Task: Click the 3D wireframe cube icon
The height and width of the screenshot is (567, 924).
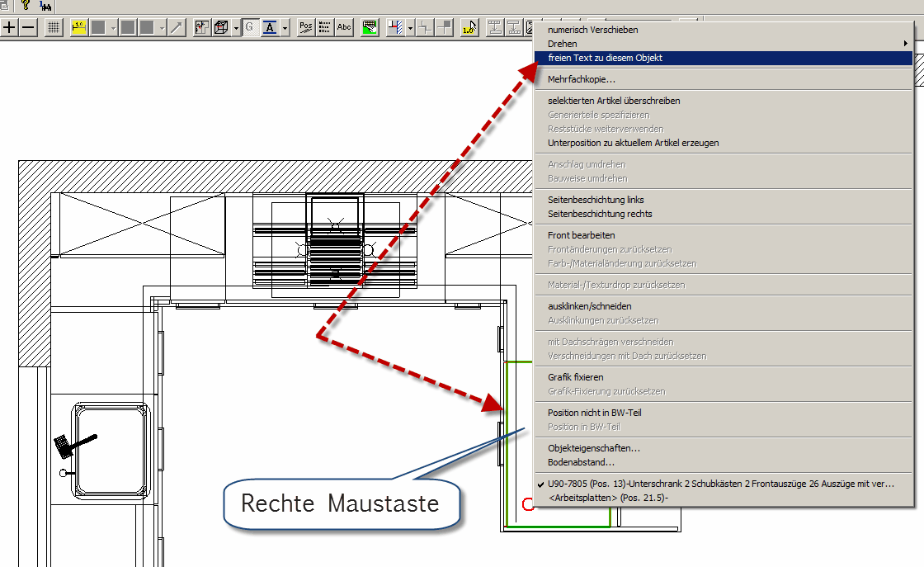Action: (x=221, y=27)
